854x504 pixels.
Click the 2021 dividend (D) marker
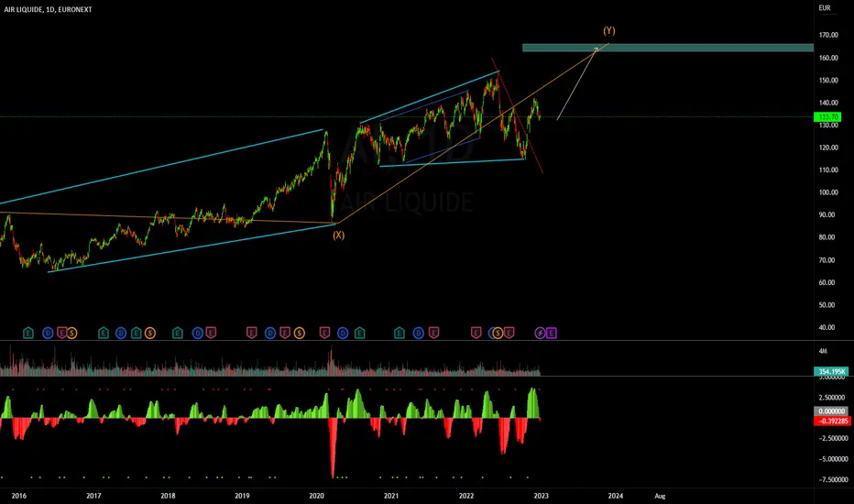pyautogui.click(x=418, y=333)
